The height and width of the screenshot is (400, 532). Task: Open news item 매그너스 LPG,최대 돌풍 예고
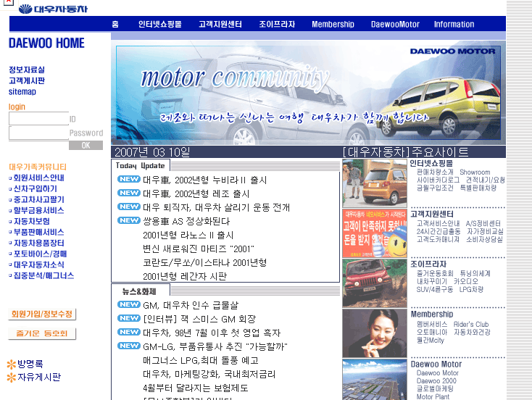coord(201,360)
